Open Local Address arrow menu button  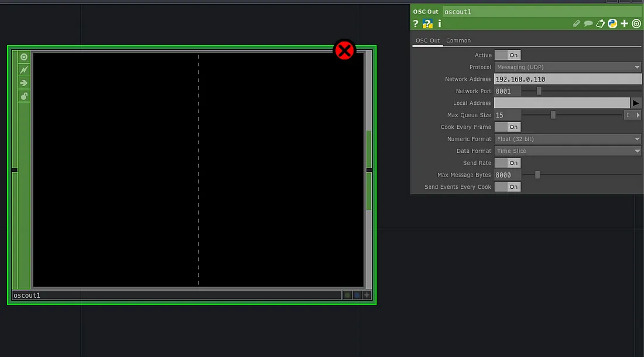pos(636,103)
